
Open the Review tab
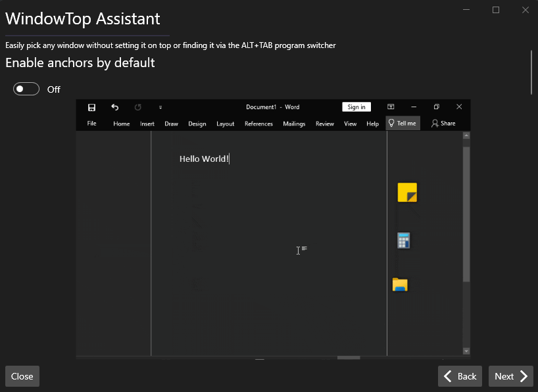[x=325, y=124]
